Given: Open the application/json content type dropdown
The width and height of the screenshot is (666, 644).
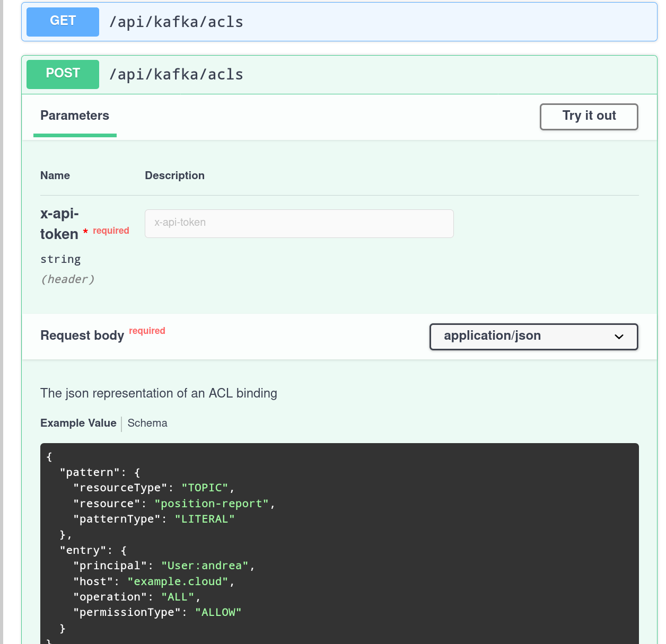Looking at the screenshot, I should click(x=533, y=337).
